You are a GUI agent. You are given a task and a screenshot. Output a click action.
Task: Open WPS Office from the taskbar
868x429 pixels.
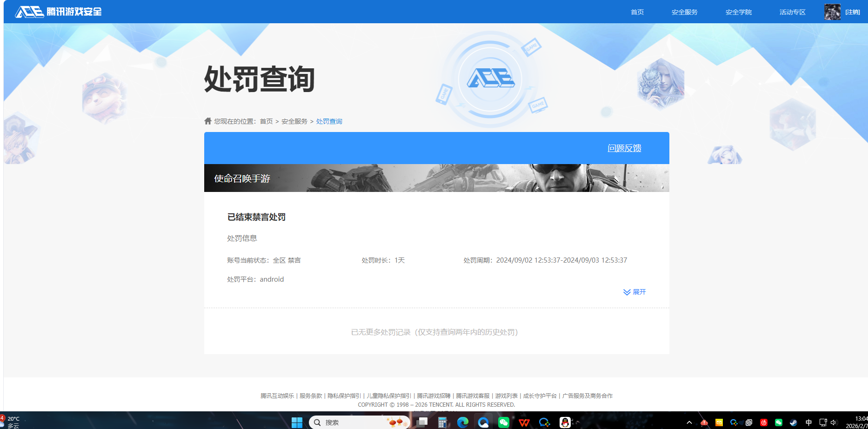tap(524, 422)
